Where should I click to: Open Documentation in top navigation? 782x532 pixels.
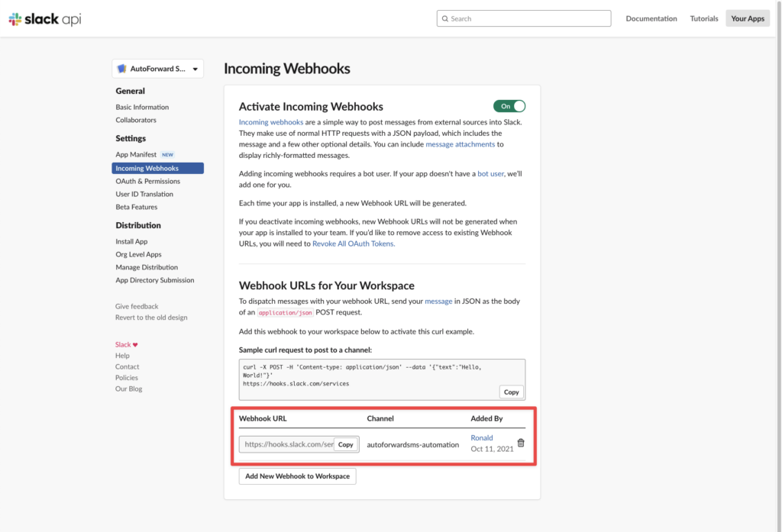[651, 18]
